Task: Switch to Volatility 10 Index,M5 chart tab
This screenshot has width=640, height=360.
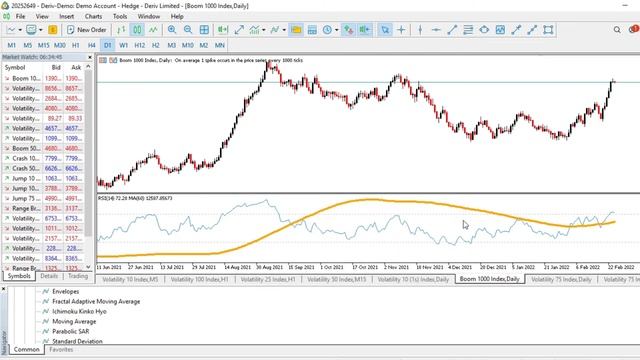Action: click(x=130, y=279)
